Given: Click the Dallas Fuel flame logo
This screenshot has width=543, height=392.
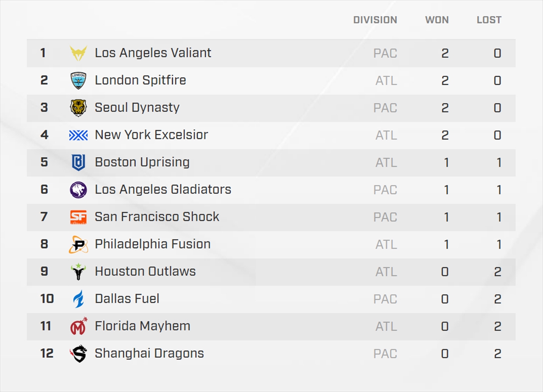Looking at the screenshot, I should 78,299.
